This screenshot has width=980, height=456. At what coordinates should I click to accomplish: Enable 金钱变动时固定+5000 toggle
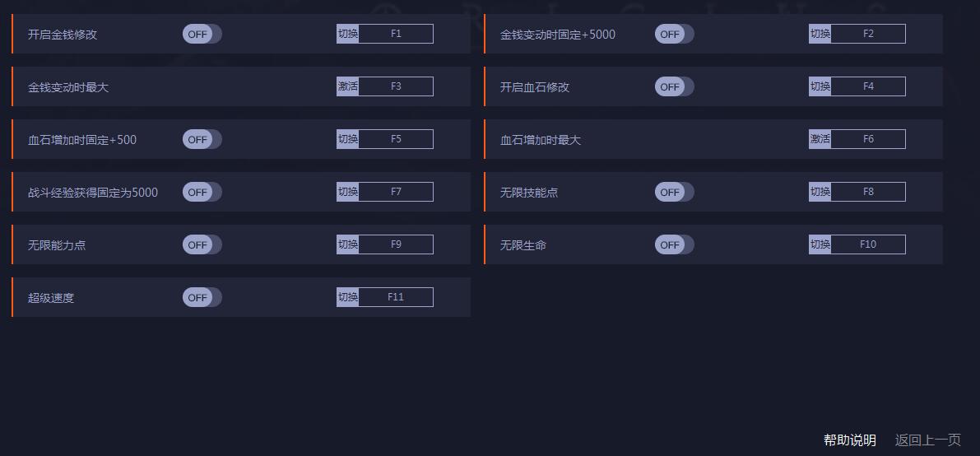[x=674, y=35]
